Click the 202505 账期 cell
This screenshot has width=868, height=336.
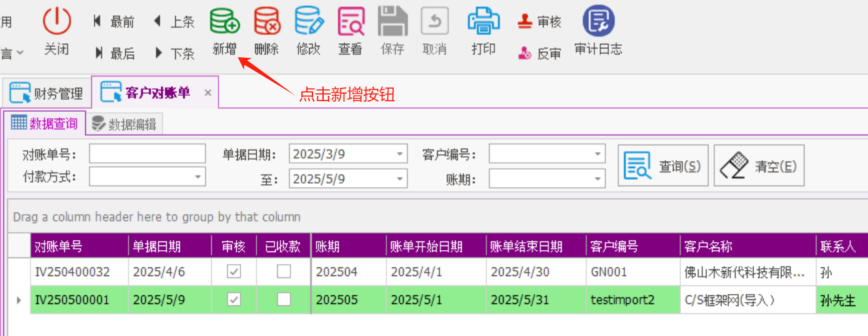(x=349, y=300)
